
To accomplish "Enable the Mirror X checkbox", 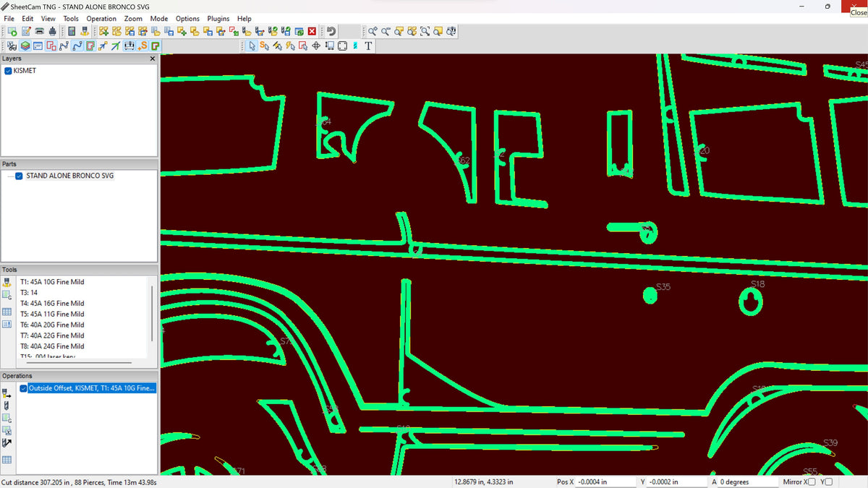I will pos(812,481).
